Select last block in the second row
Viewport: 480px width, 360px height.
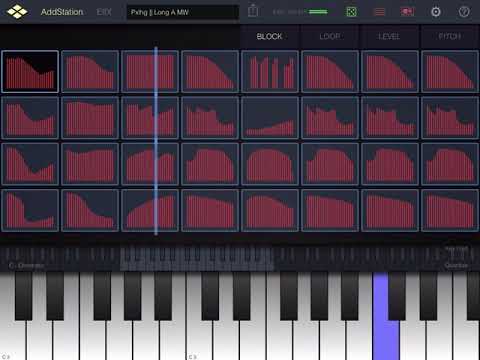tap(450, 118)
